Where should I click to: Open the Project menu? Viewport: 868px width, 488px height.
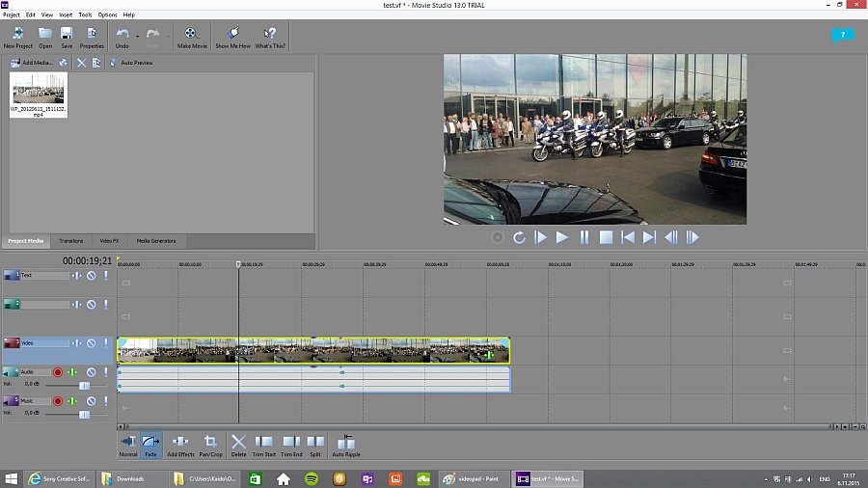[x=11, y=14]
